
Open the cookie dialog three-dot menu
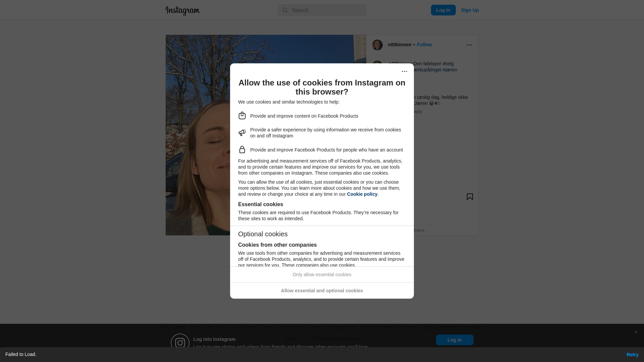[x=405, y=71]
